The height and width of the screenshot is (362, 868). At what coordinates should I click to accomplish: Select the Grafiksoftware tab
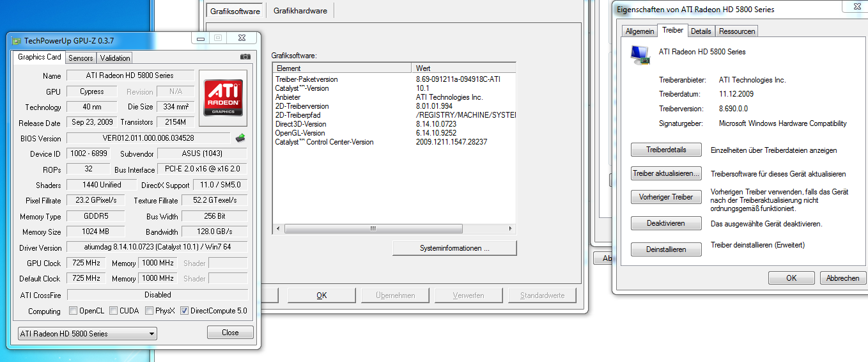pos(235,11)
